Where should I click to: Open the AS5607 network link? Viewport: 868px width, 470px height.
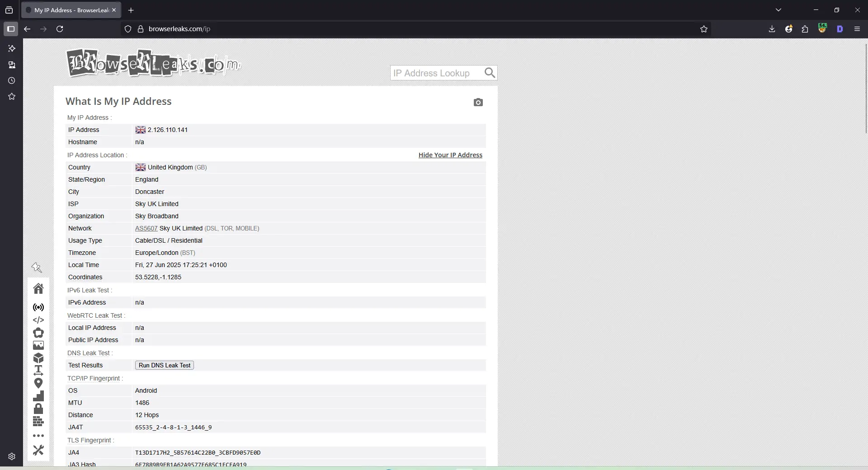point(146,229)
